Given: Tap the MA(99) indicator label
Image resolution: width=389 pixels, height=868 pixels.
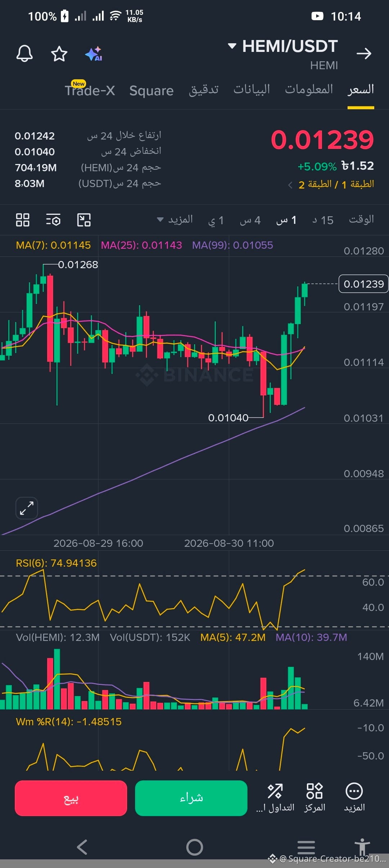Looking at the screenshot, I should tap(233, 245).
